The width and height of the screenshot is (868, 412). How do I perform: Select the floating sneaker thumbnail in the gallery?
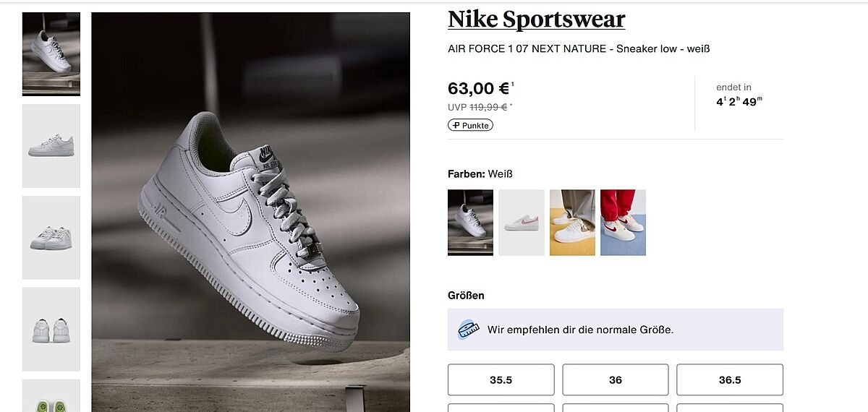(x=51, y=53)
